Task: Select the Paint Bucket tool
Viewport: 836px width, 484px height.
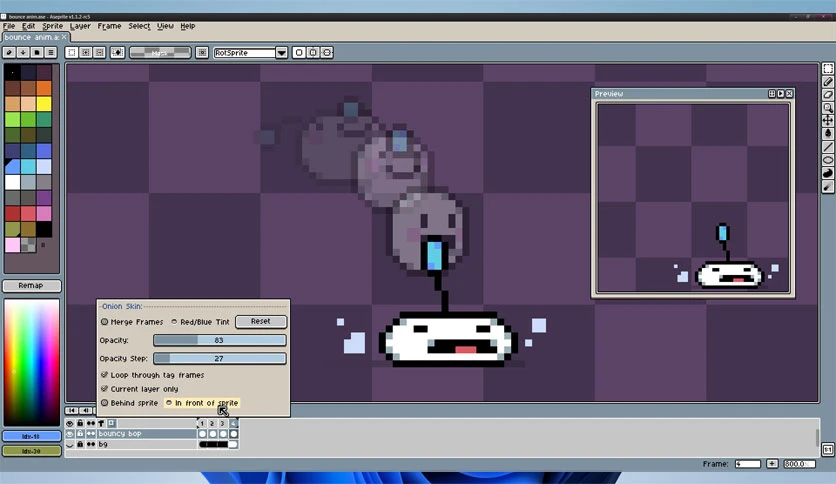Action: click(x=827, y=134)
